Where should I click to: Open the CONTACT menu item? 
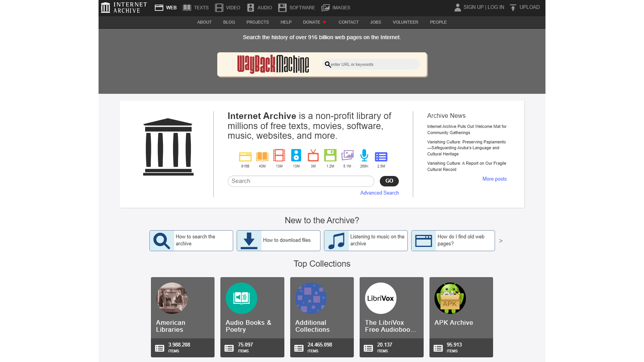[x=349, y=22]
